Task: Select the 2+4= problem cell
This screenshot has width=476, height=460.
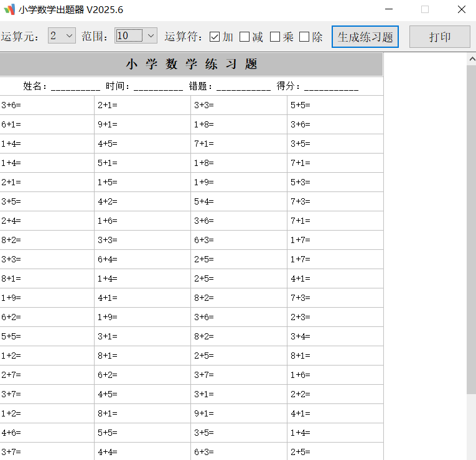Action: pyautogui.click(x=47, y=221)
